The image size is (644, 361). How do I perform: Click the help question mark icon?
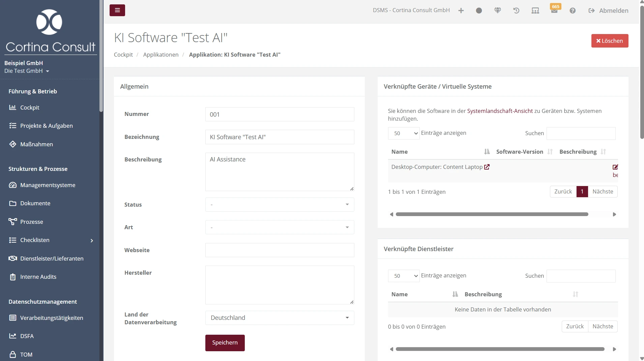point(573,10)
